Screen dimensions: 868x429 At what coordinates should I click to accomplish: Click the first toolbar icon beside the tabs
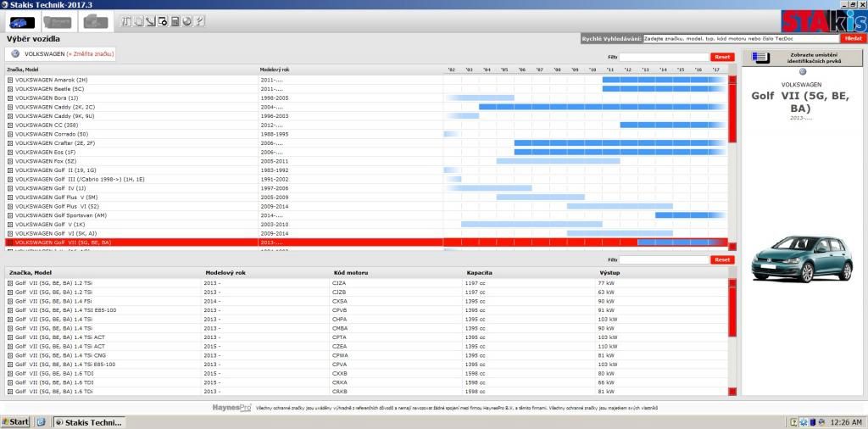click(126, 21)
